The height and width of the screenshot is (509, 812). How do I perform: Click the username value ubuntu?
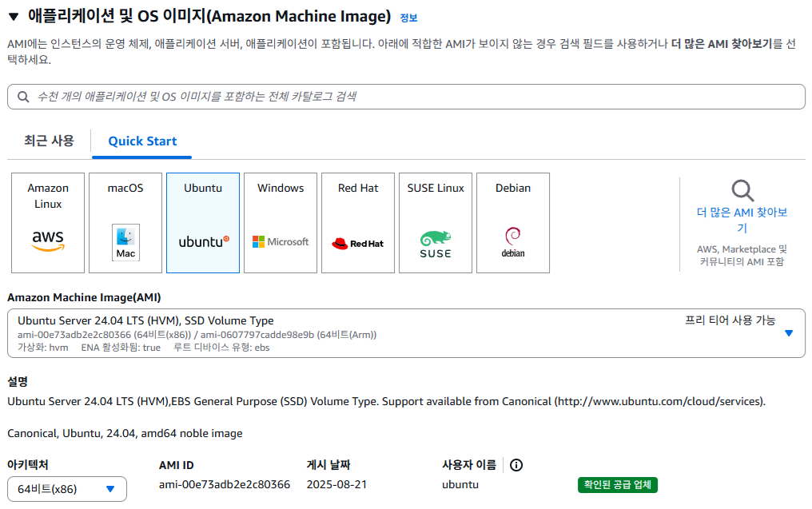(460, 485)
